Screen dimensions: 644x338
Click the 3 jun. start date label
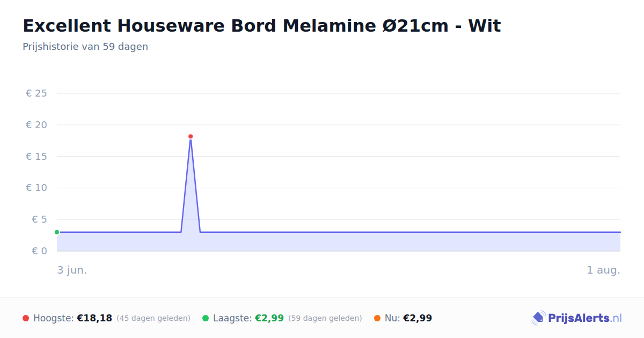(72, 270)
